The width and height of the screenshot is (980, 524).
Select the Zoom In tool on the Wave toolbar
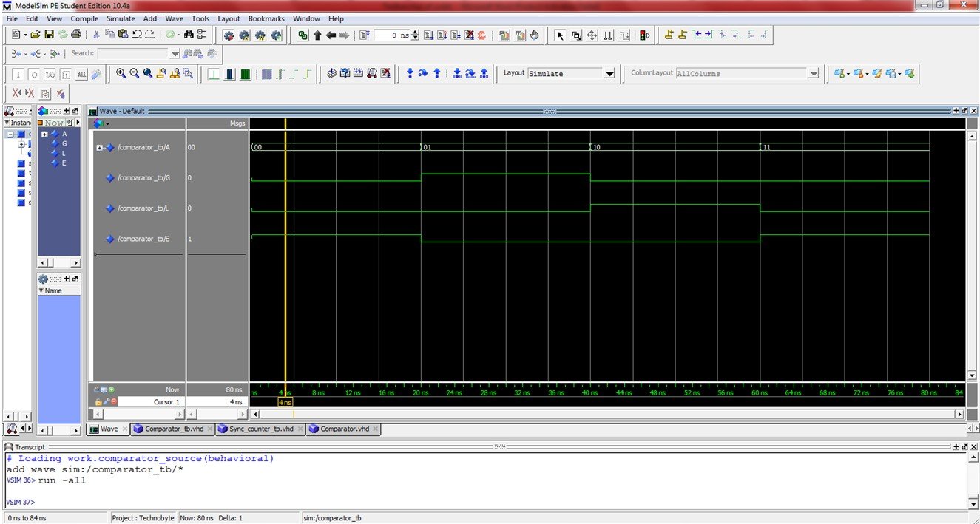(x=121, y=73)
